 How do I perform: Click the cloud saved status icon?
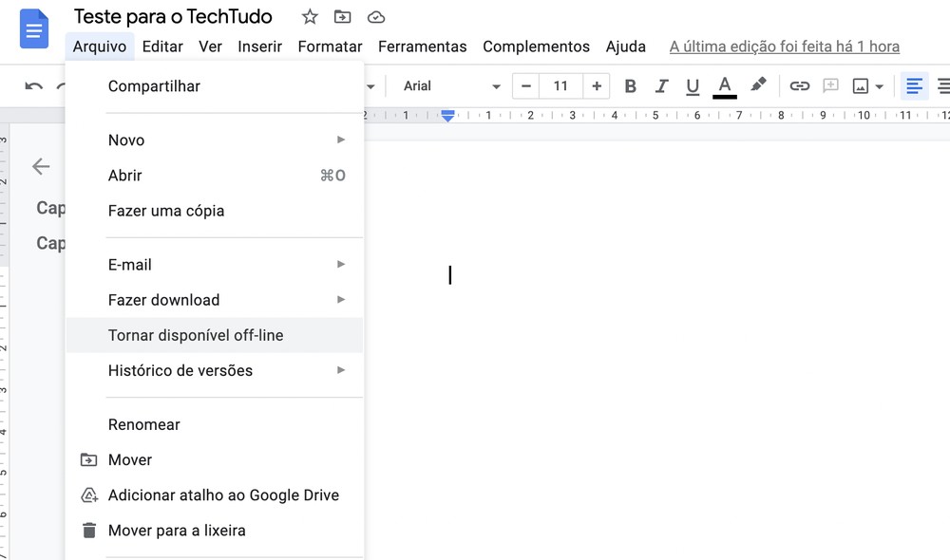click(x=375, y=16)
